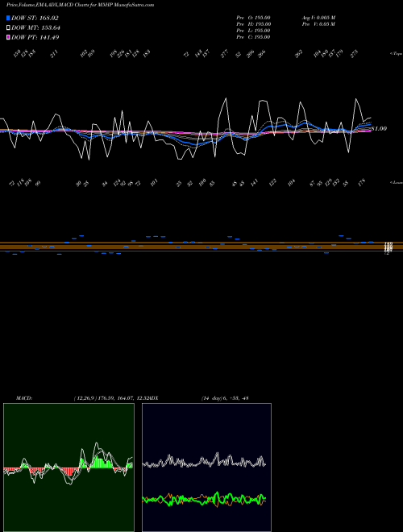The image size is (403, 532).
Task: Click the price label at right of EMA lines
Action: coord(380,129)
